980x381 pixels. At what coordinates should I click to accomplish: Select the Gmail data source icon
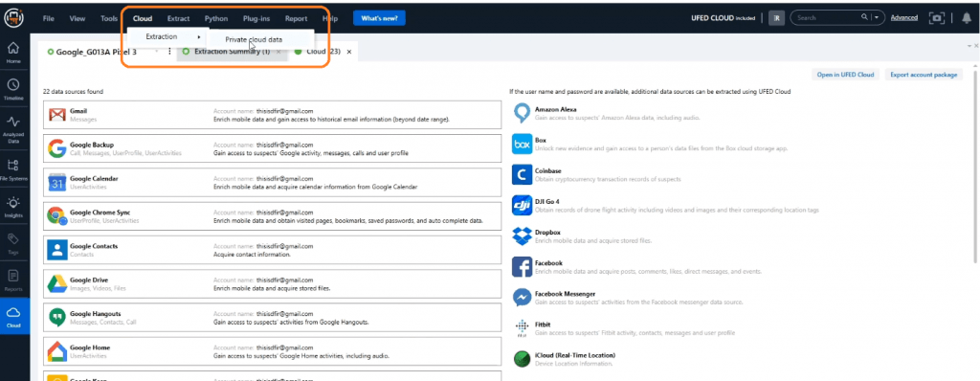point(57,115)
